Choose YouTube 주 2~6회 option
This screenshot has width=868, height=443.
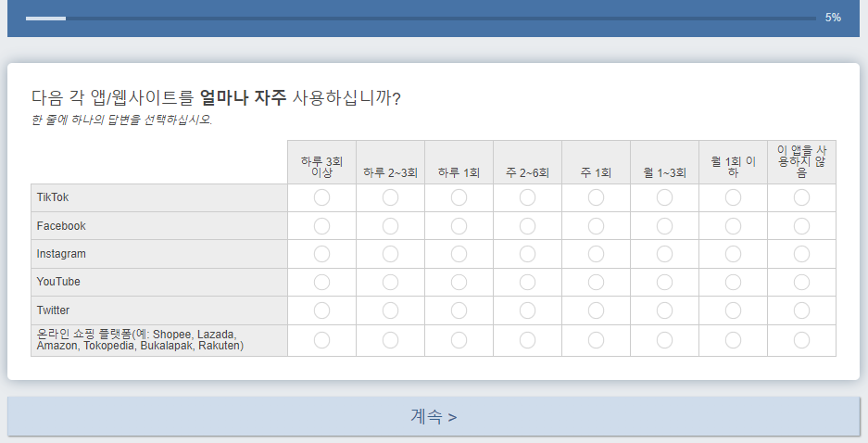527,283
